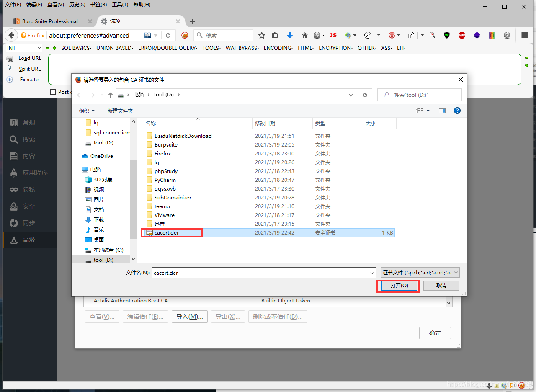Viewport: 536px width, 392px height.
Task: Expand the file name history dropdown arrow
Action: [372, 273]
